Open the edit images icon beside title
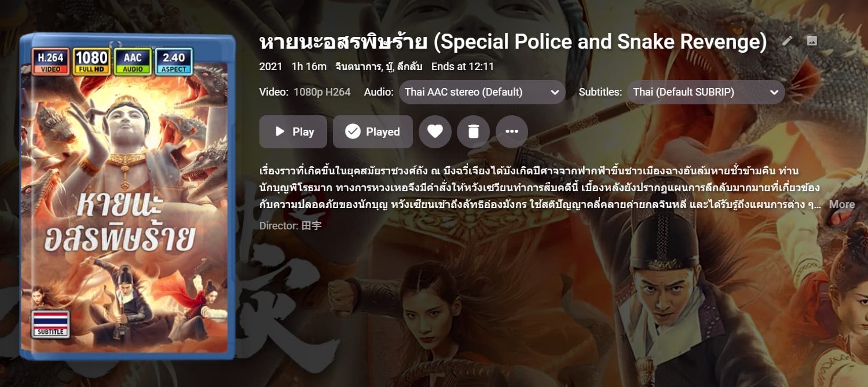This screenshot has width=868, height=387. pyautogui.click(x=812, y=41)
